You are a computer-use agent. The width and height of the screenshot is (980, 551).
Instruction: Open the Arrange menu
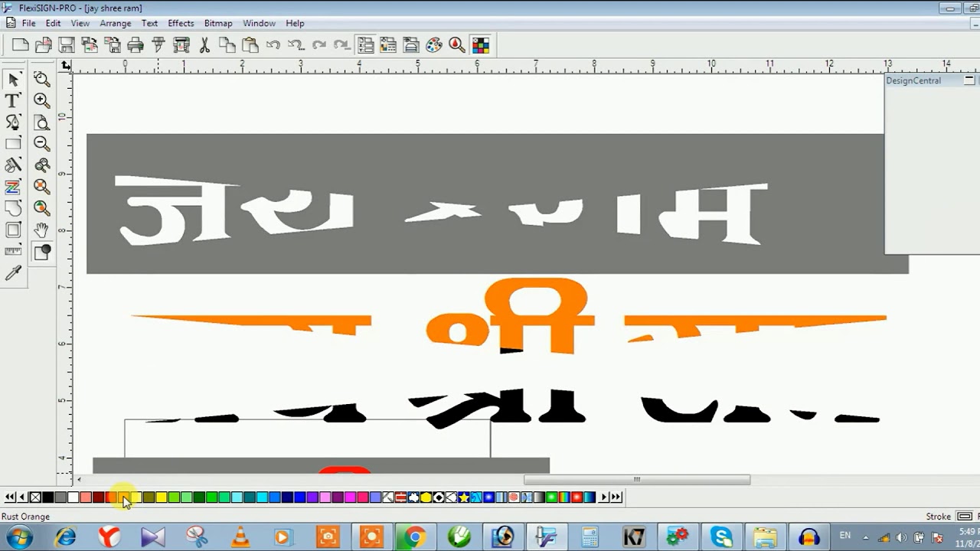116,24
